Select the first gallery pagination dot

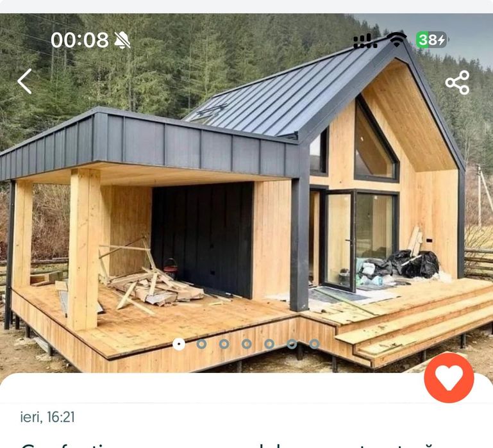click(179, 344)
